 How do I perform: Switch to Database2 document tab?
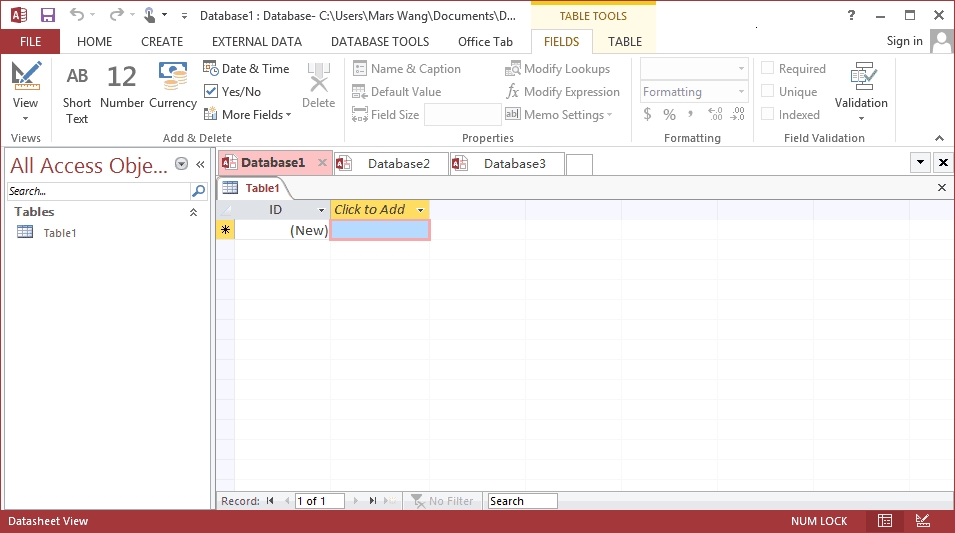391,164
